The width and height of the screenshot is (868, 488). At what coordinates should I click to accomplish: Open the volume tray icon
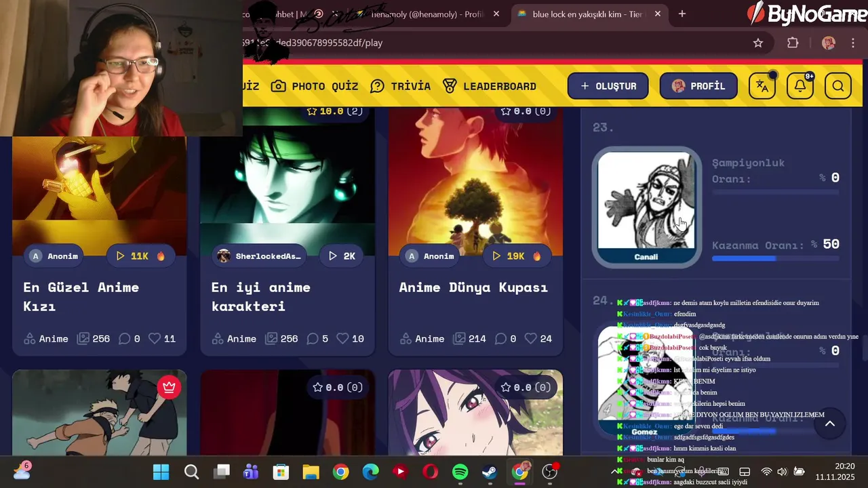tap(782, 472)
